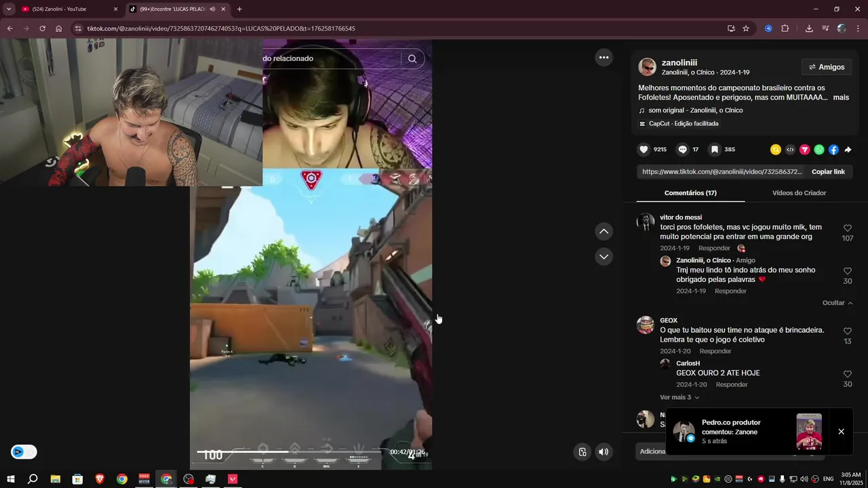This screenshot has width=868, height=488.
Task: Expand video description with mais
Action: click(x=841, y=98)
